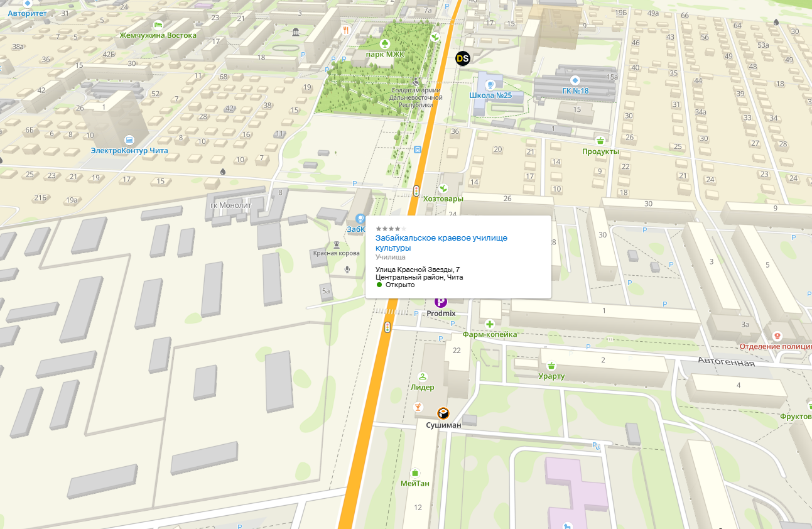
Task: Click building number 21Б
Action: point(40,198)
